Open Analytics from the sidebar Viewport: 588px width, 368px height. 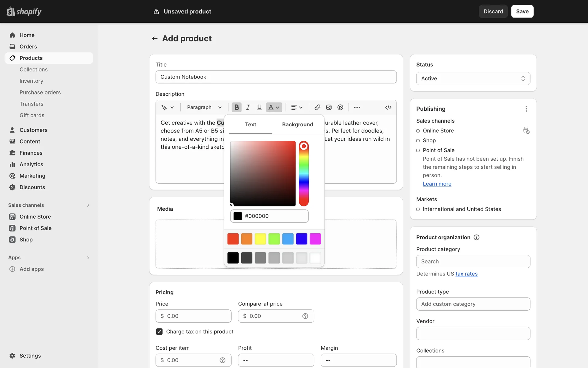pos(31,164)
